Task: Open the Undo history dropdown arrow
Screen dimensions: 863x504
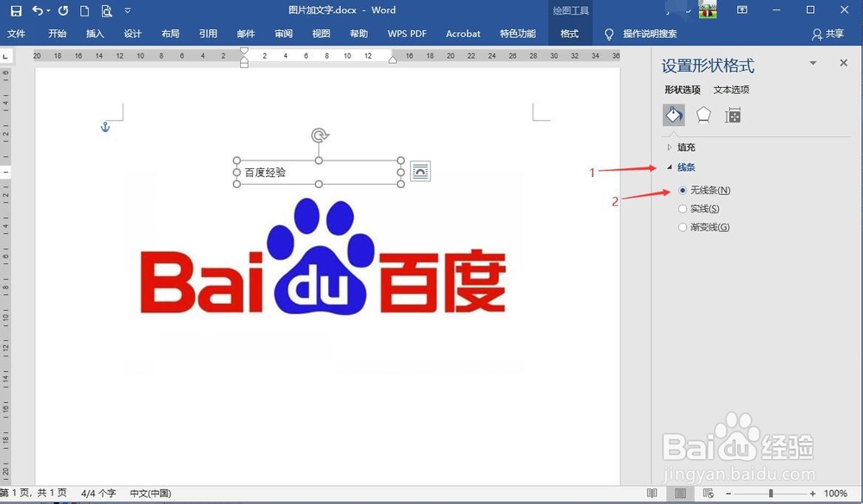Action: click(48, 11)
